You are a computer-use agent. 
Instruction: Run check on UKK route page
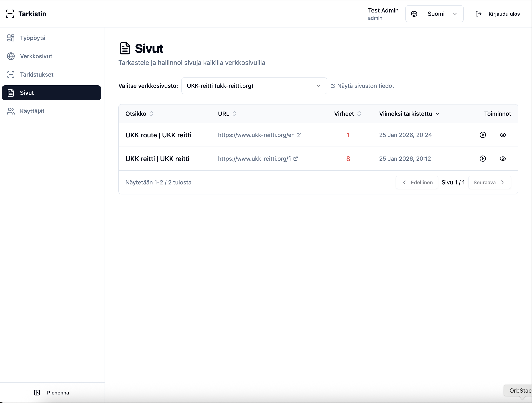[x=483, y=135]
